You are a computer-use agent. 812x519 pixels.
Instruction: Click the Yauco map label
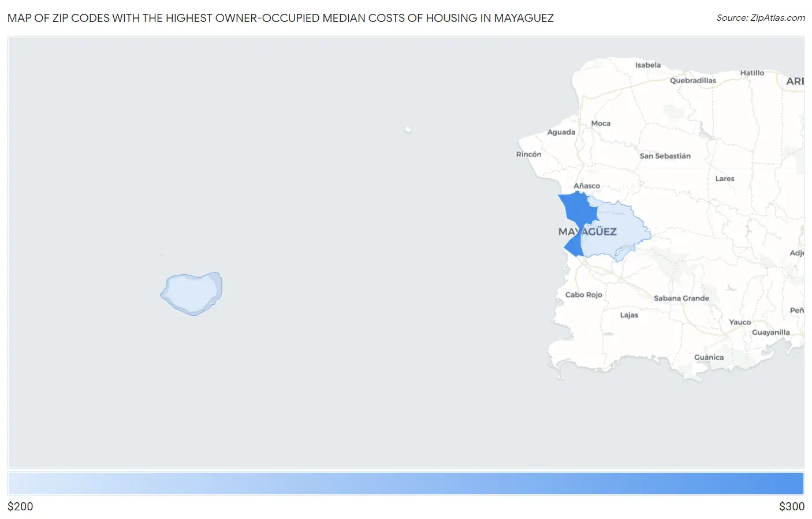740,323
